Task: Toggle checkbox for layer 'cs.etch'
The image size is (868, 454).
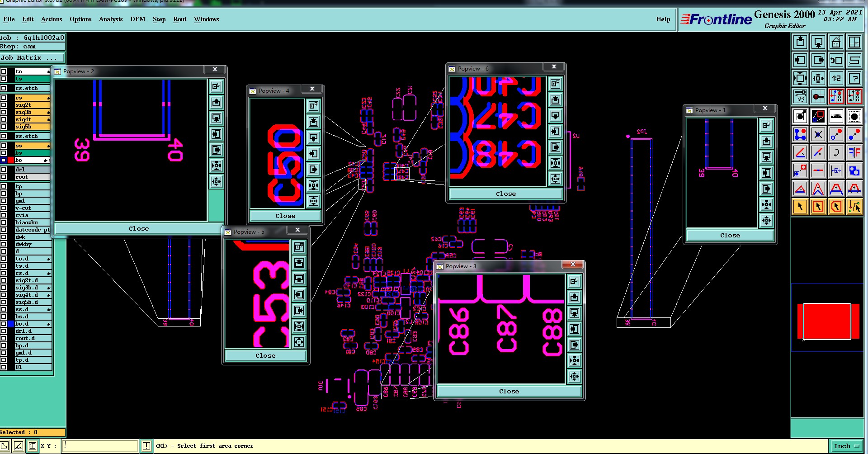Action: [x=4, y=88]
